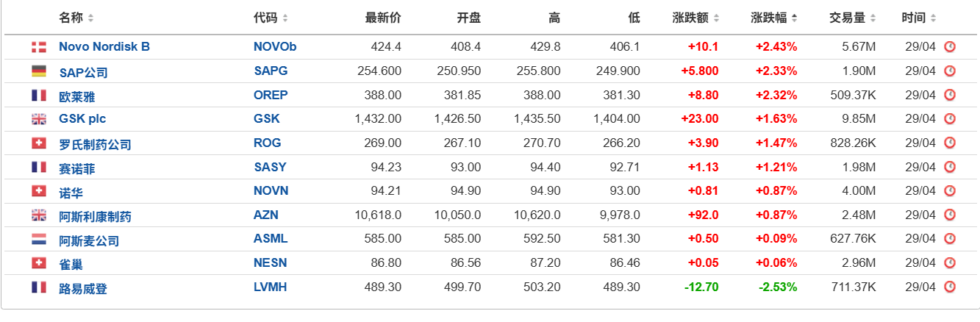Sort the table by 代码 column
This screenshot has height=322, width=980.
[271, 18]
